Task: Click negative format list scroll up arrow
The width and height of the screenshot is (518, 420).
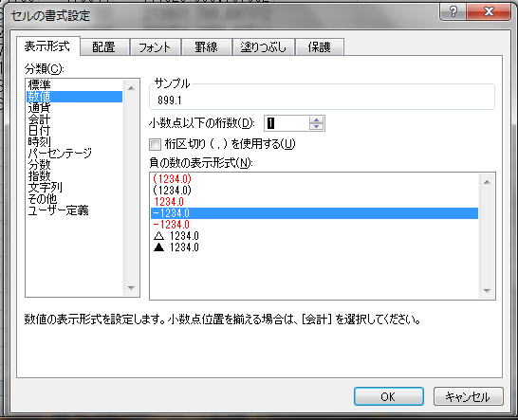Action: 487,182
